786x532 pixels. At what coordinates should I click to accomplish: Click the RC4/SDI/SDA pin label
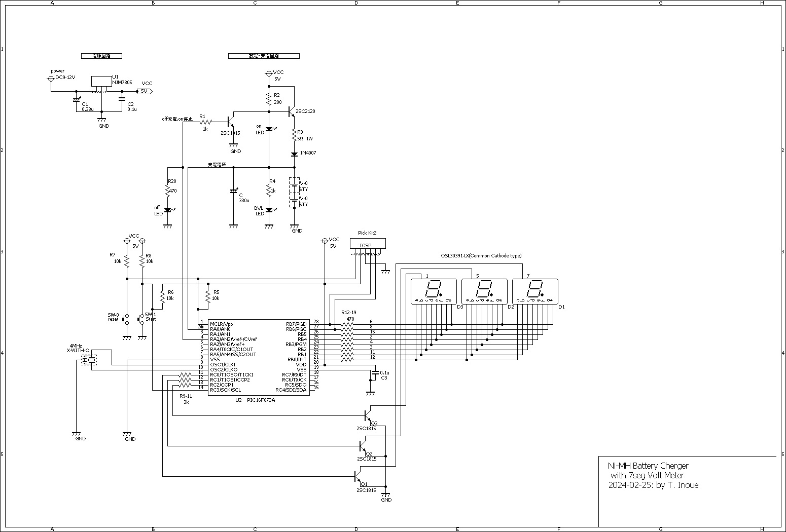pyautogui.click(x=291, y=390)
